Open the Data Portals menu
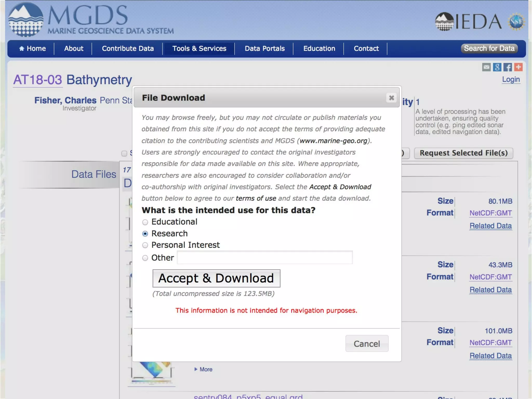 coord(264,49)
